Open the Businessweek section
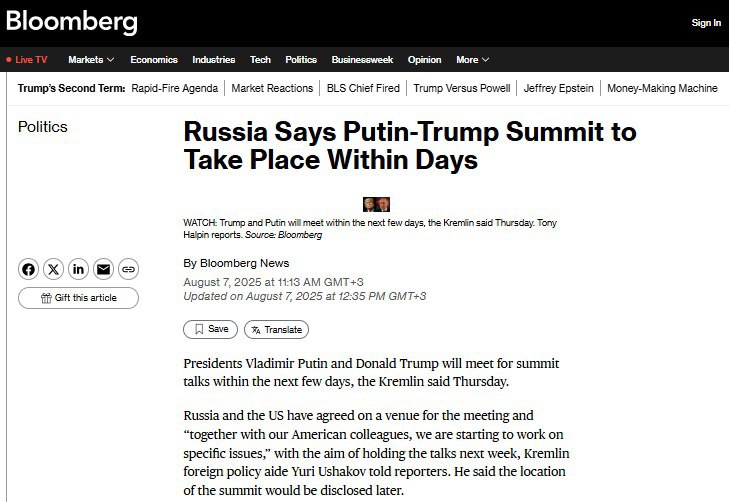This screenshot has height=502, width=729. pos(362,59)
